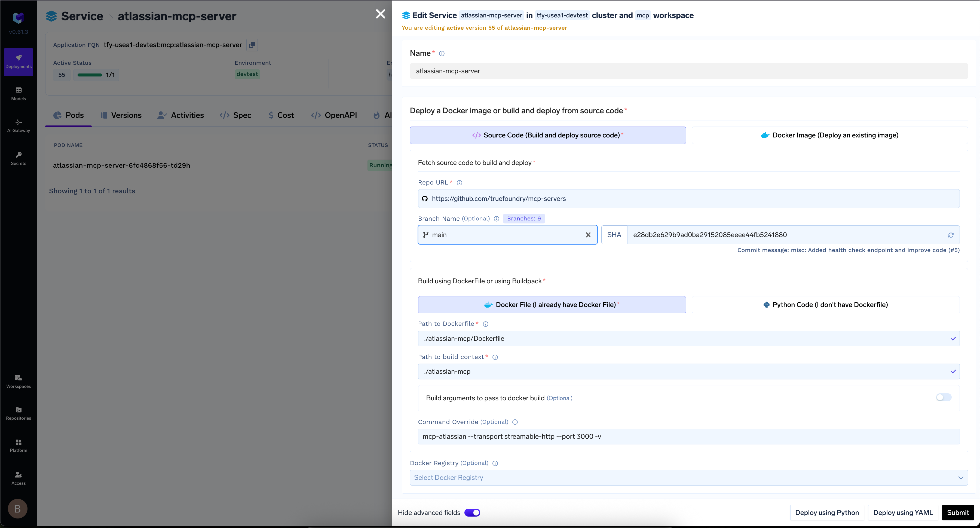This screenshot has width=980, height=528.
Task: Show info for Docker Registry
Action: tap(495, 463)
